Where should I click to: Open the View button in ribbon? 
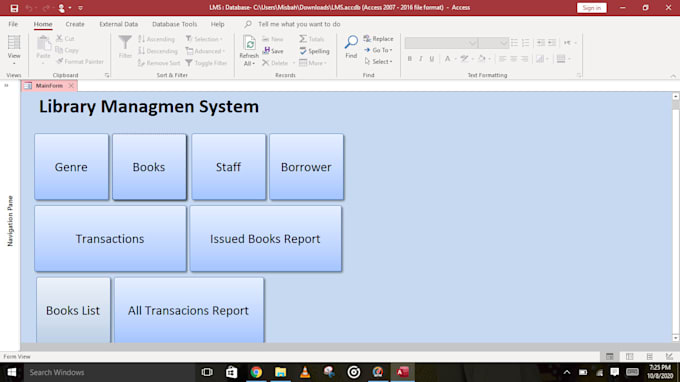pos(14,49)
